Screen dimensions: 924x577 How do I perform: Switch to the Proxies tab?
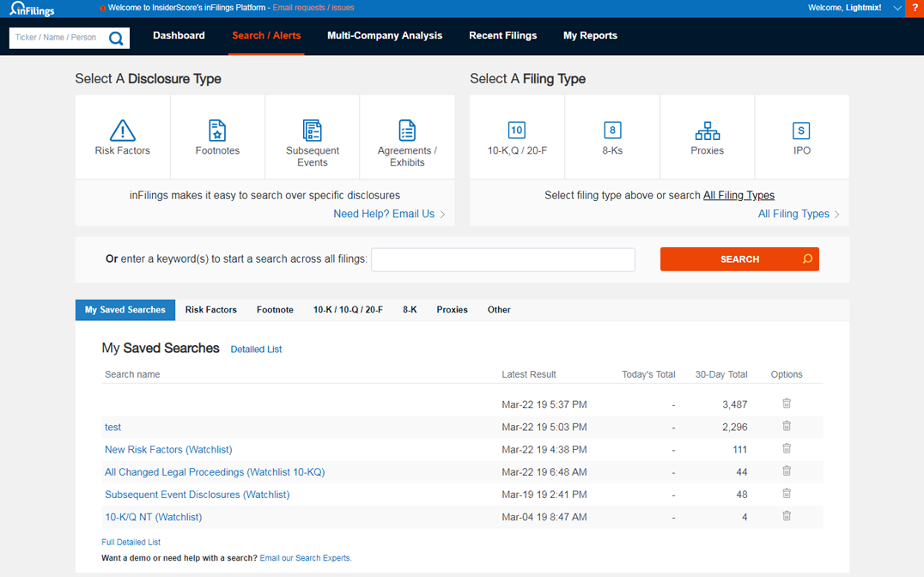(452, 310)
